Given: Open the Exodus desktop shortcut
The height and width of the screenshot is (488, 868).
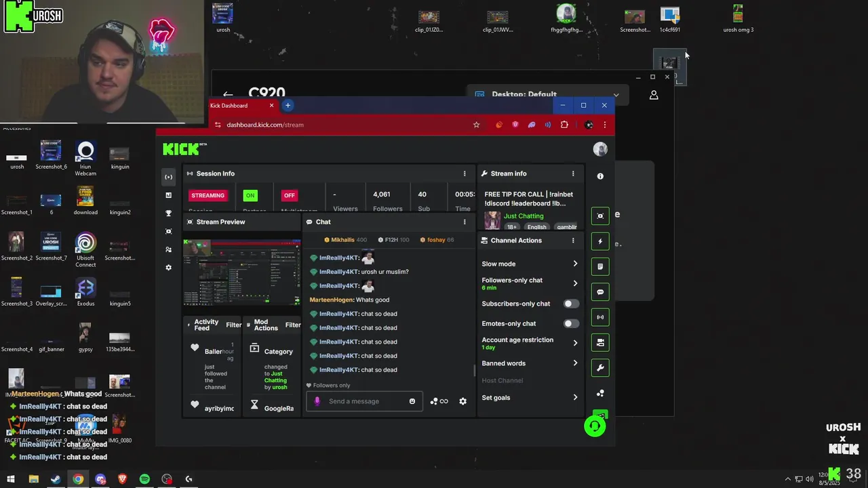Looking at the screenshot, I should point(85,292).
